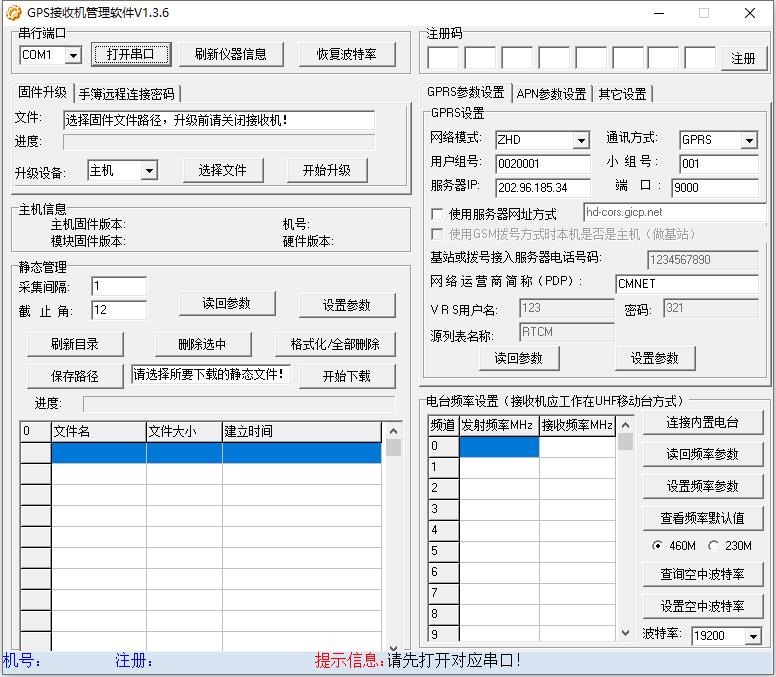This screenshot has height=677, width=776.
Task: Open the 升级设备 主机 dropdown
Action: coord(148,171)
